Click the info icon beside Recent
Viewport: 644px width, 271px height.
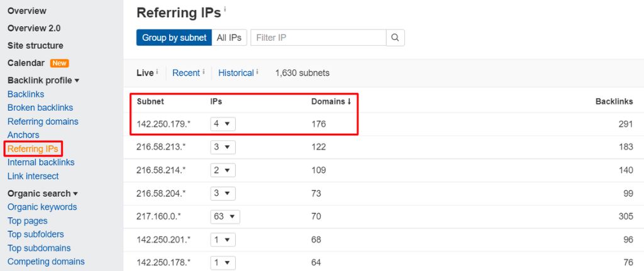(x=204, y=72)
